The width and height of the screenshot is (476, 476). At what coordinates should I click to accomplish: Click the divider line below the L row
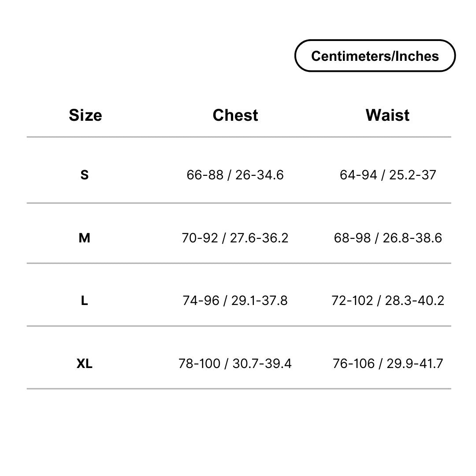click(239, 326)
